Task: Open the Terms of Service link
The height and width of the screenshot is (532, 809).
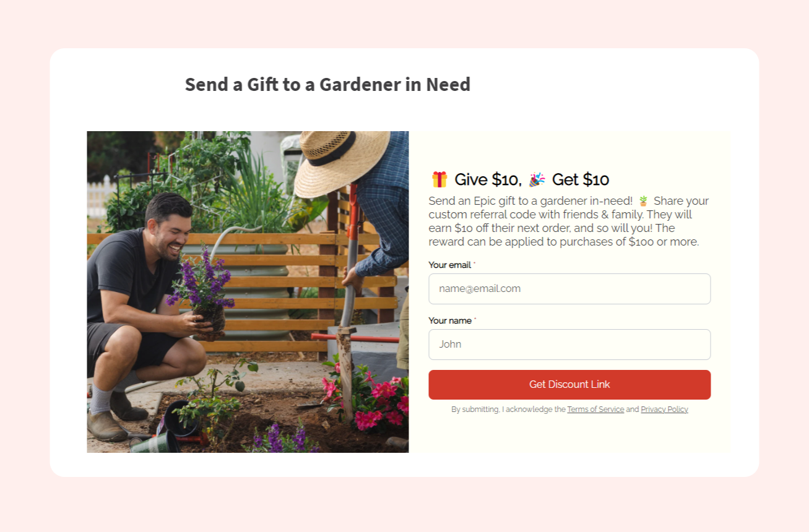Action: pyautogui.click(x=595, y=410)
